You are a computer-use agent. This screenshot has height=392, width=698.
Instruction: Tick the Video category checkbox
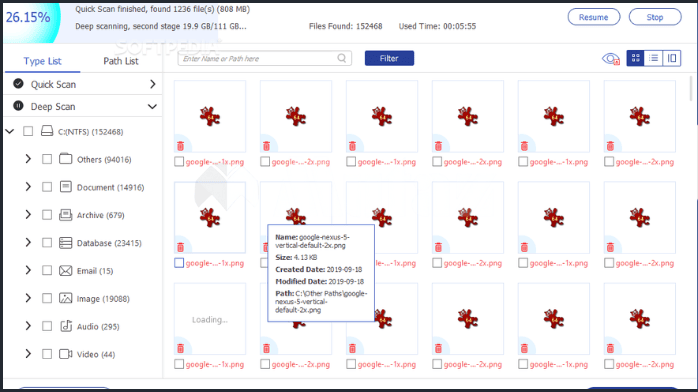click(x=47, y=354)
